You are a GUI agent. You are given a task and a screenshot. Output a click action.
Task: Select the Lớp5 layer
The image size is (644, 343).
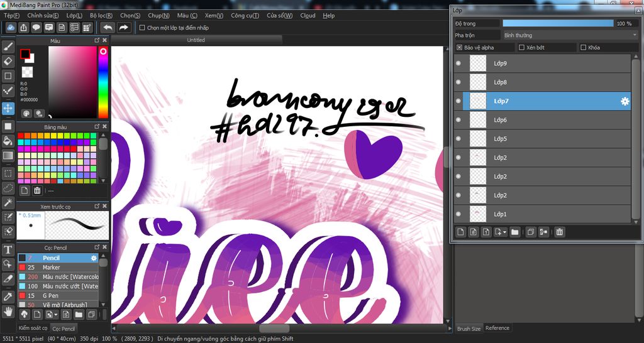[x=542, y=139]
